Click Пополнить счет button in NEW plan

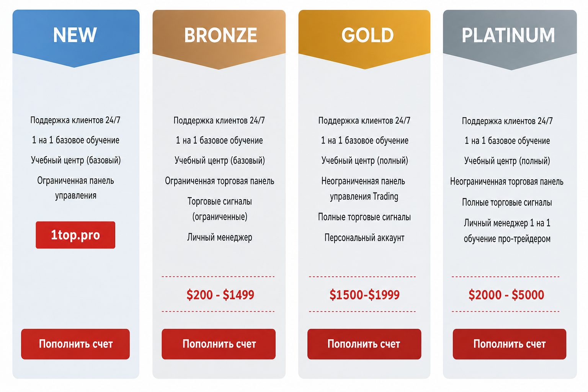75,344
